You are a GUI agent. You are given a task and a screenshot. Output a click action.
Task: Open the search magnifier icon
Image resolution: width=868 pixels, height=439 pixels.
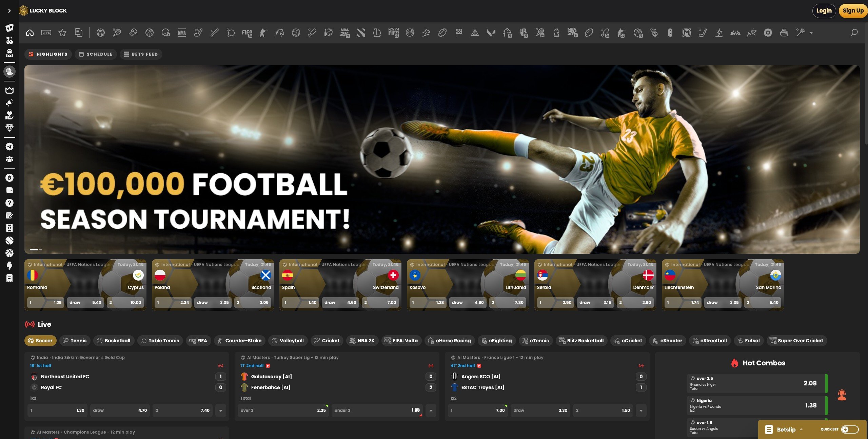tap(854, 33)
